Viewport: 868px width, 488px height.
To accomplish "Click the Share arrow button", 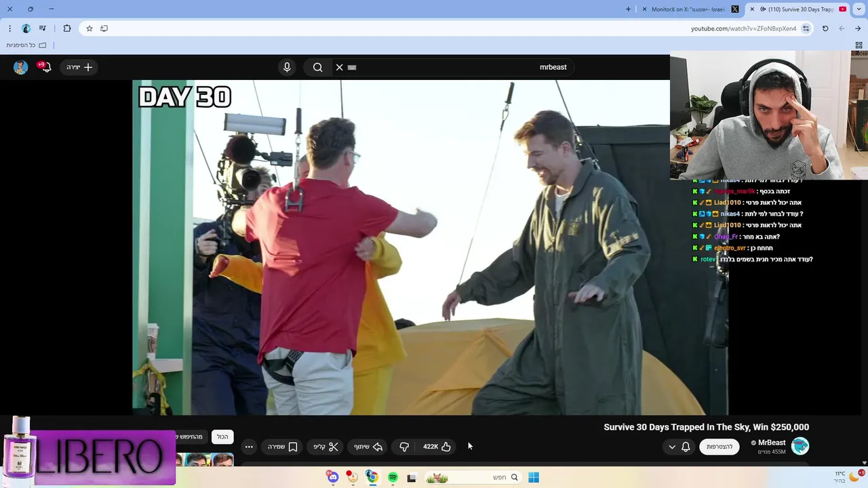I will [368, 447].
